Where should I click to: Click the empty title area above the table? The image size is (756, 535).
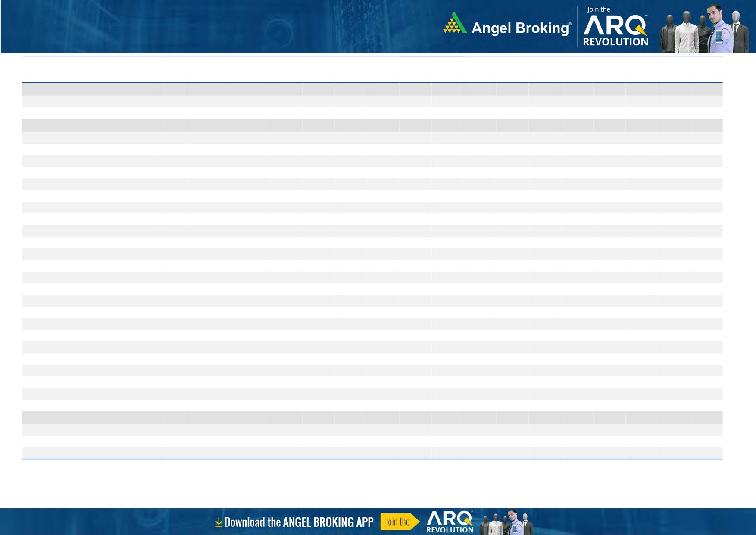[372, 69]
